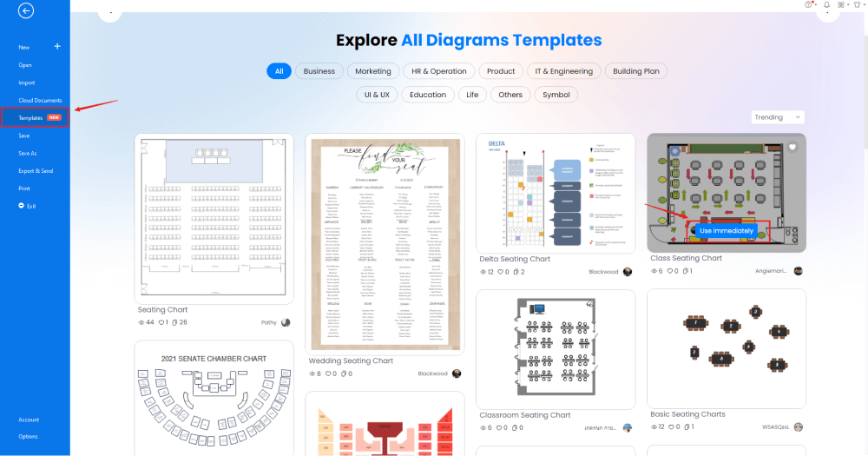Screen dimensions: 868x456
Task: Select the Education category filter
Action: (428, 95)
